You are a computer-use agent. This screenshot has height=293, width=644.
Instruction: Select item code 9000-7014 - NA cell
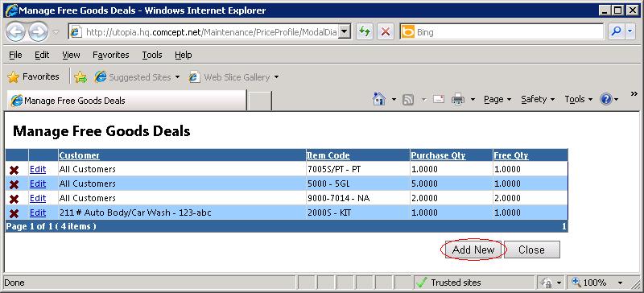point(357,199)
